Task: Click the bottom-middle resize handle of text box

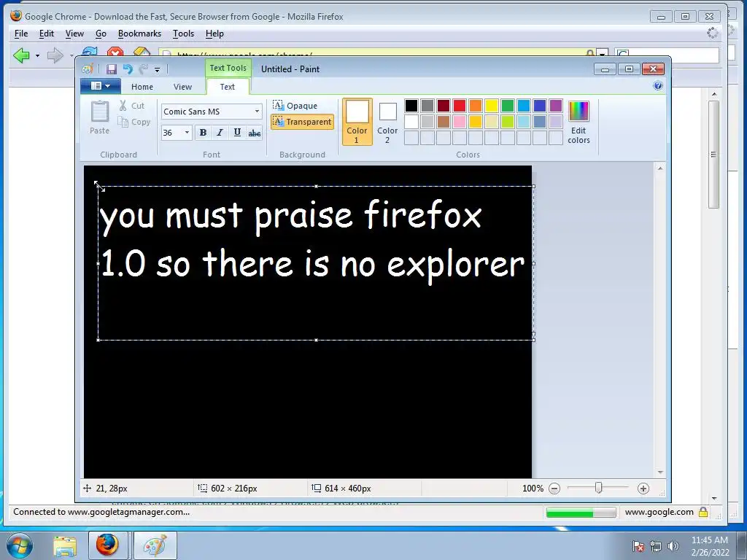Action: (x=317, y=340)
